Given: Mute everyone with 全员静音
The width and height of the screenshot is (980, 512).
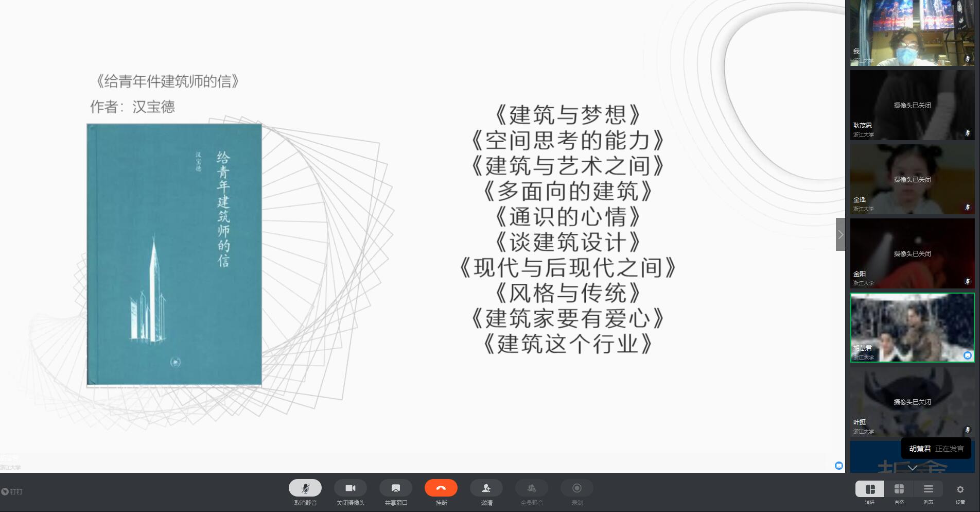Looking at the screenshot, I should 532,488.
